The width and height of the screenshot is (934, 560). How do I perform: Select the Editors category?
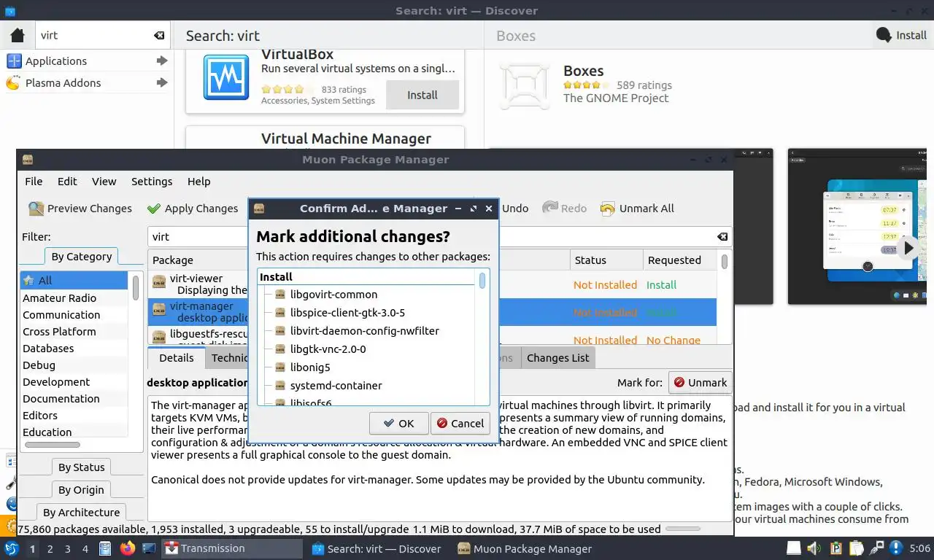(74, 416)
